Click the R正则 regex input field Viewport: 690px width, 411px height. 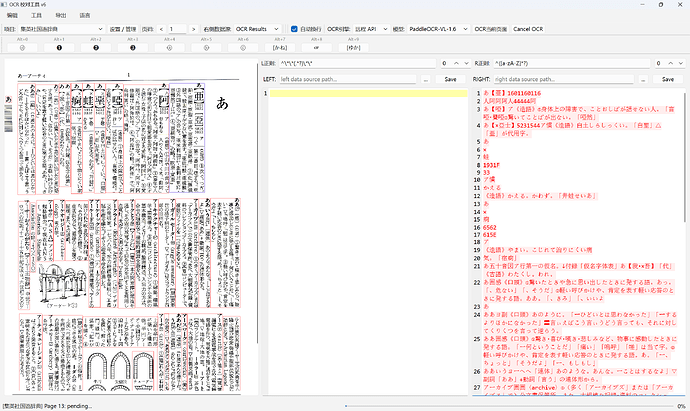571,63
